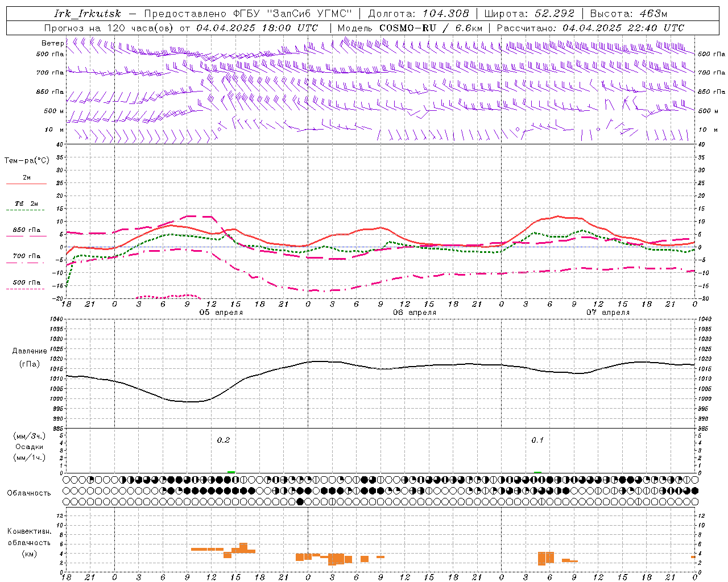Click the green precipitation bar below 0.2
The width and height of the screenshot is (728, 582).
[231, 472]
